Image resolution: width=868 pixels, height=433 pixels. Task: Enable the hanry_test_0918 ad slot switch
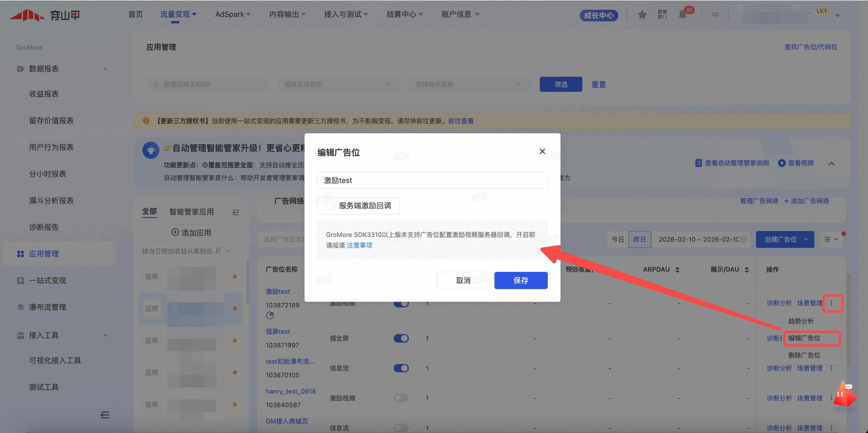(x=401, y=398)
